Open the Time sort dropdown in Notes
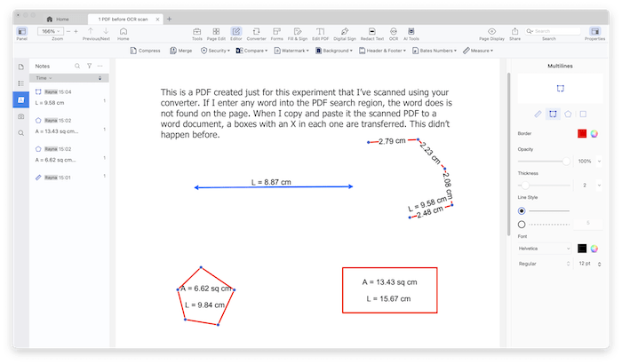This screenshot has height=364, width=622. pos(44,78)
